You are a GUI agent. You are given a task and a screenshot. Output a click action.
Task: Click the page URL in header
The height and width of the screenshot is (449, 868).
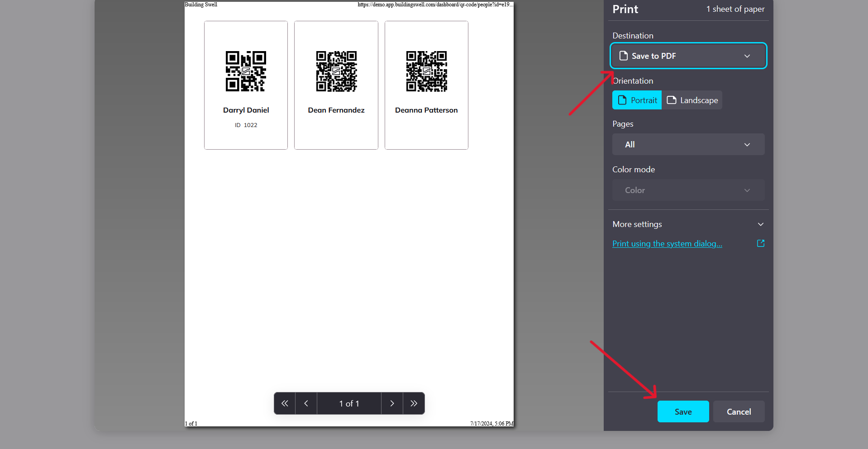click(x=435, y=5)
